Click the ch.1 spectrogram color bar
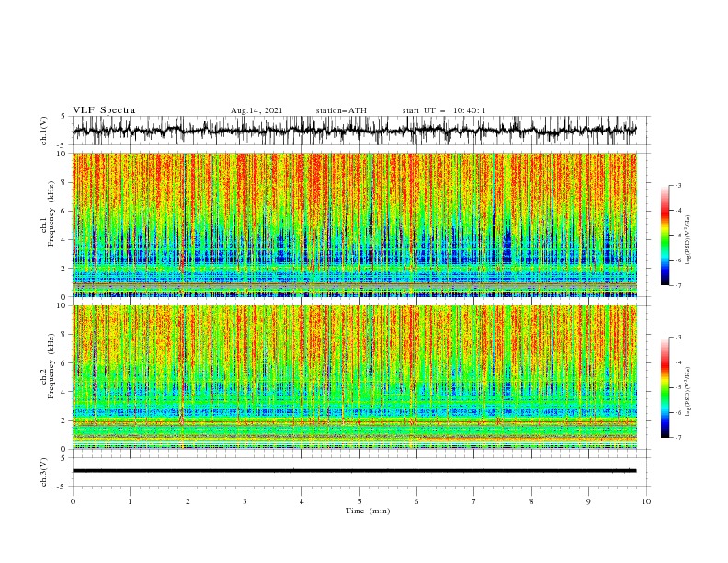This screenshot has height=563, width=728. point(665,236)
